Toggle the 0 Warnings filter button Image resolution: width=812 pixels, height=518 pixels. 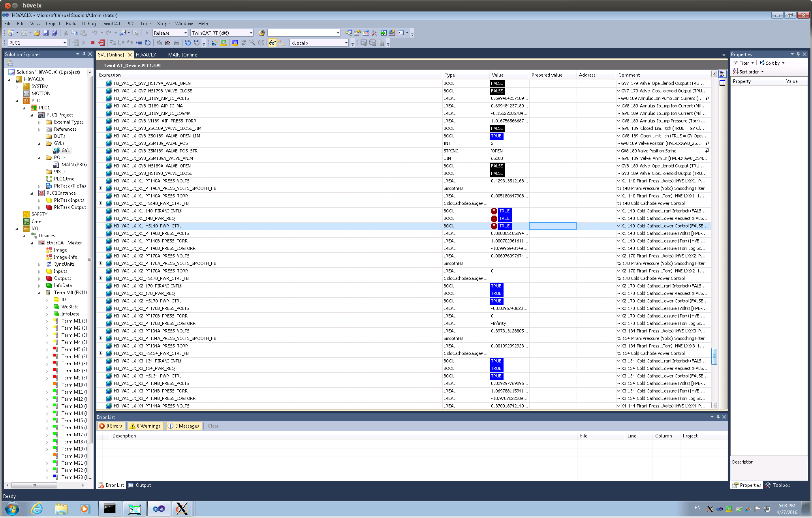(x=145, y=426)
